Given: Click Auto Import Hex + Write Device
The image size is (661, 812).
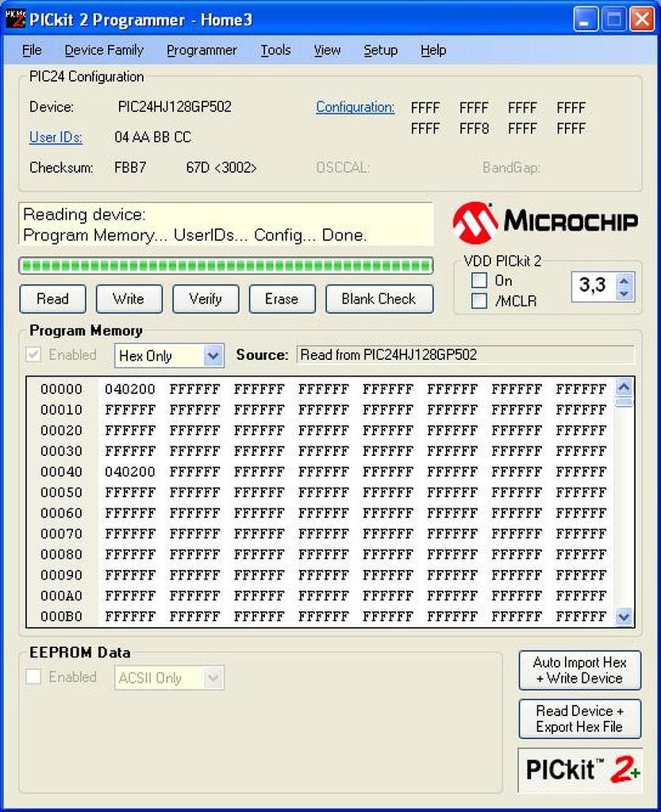Looking at the screenshot, I should [x=580, y=670].
